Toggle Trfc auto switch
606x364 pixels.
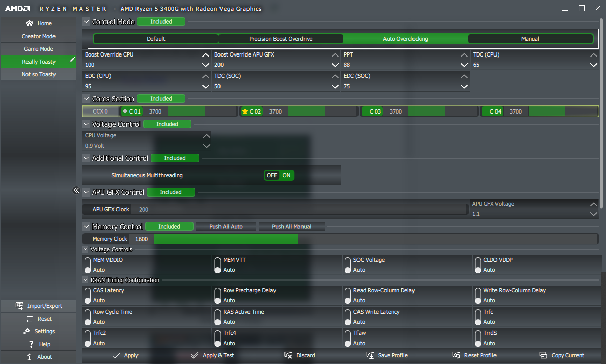478,317
